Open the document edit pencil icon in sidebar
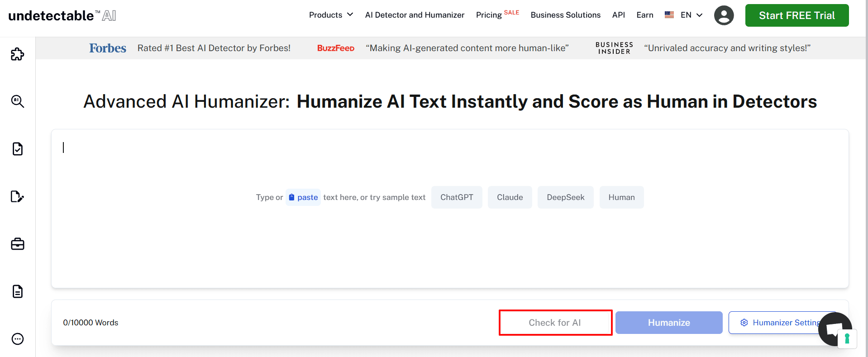868x357 pixels. 17,196
